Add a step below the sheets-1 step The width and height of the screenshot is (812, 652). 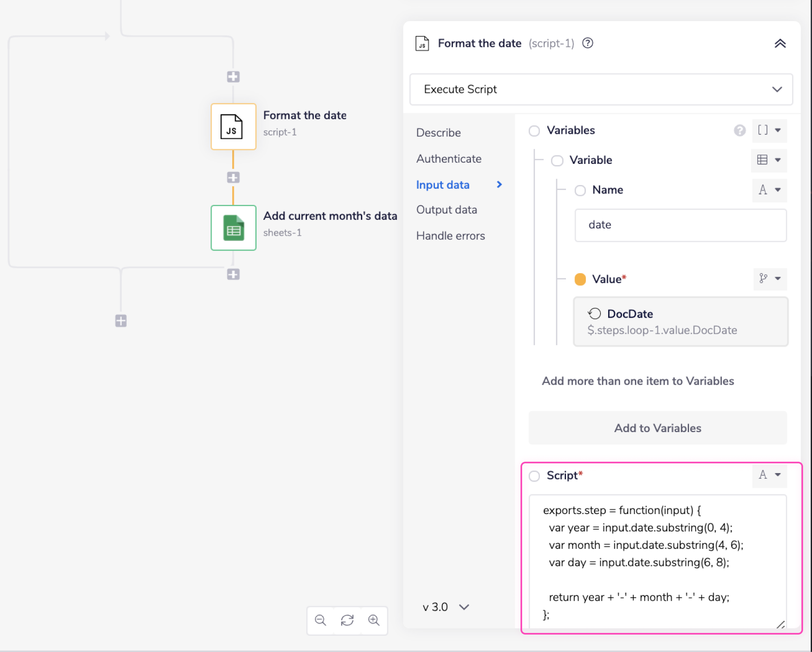233,274
